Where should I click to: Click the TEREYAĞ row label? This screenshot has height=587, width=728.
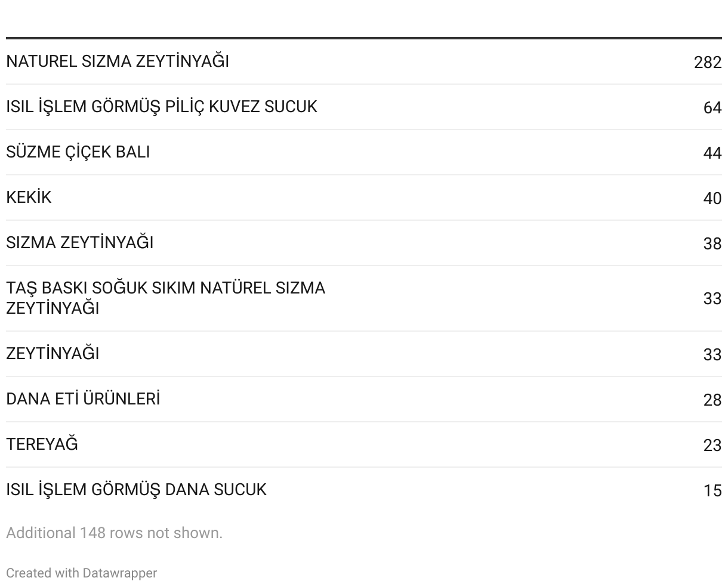(x=42, y=444)
